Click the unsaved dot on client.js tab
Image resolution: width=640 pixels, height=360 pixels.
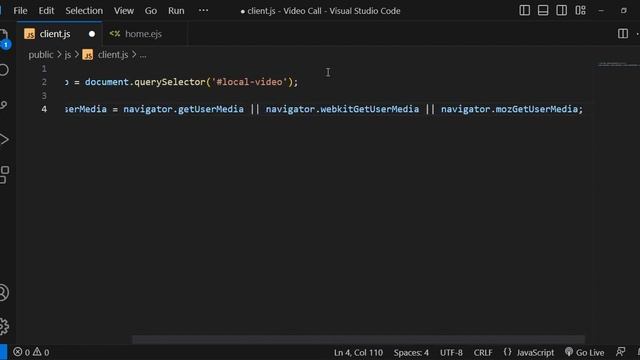[x=92, y=34]
